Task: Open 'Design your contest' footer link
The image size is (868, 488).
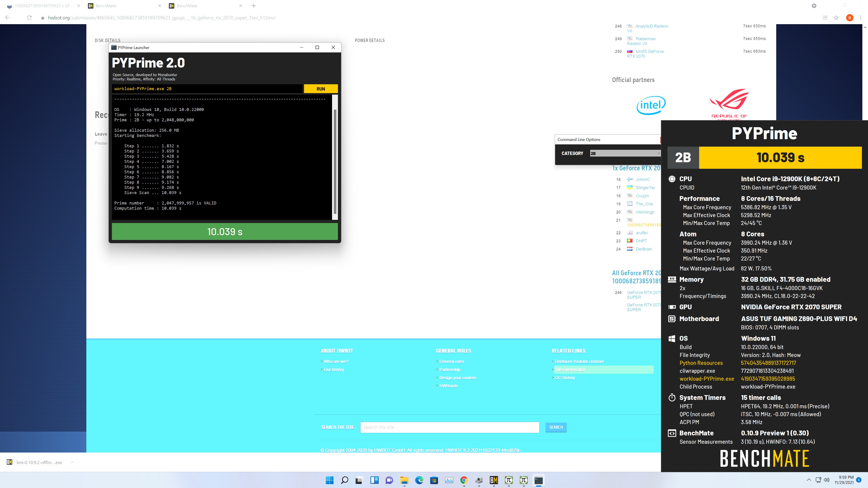Action: point(457,378)
